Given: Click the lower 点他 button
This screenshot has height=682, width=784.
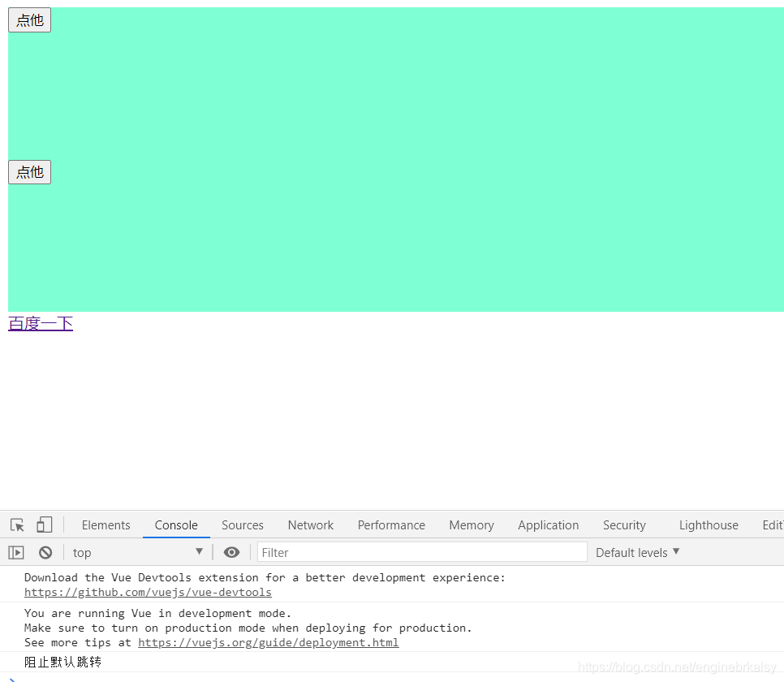Looking at the screenshot, I should click(29, 172).
